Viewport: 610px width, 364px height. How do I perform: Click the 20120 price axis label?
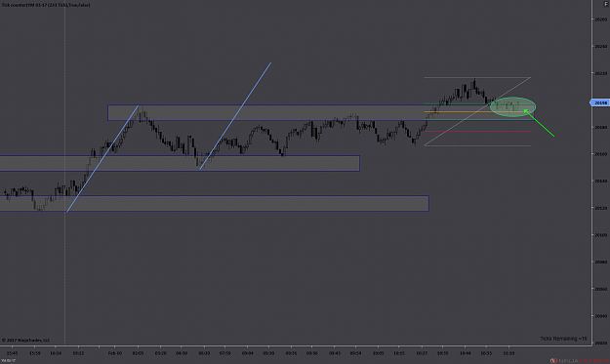600,208
